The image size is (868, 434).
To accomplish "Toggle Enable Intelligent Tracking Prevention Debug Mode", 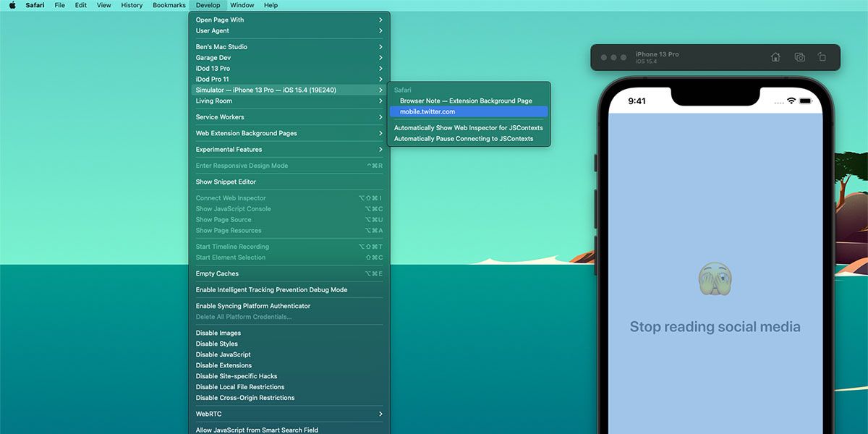I will tap(289, 289).
